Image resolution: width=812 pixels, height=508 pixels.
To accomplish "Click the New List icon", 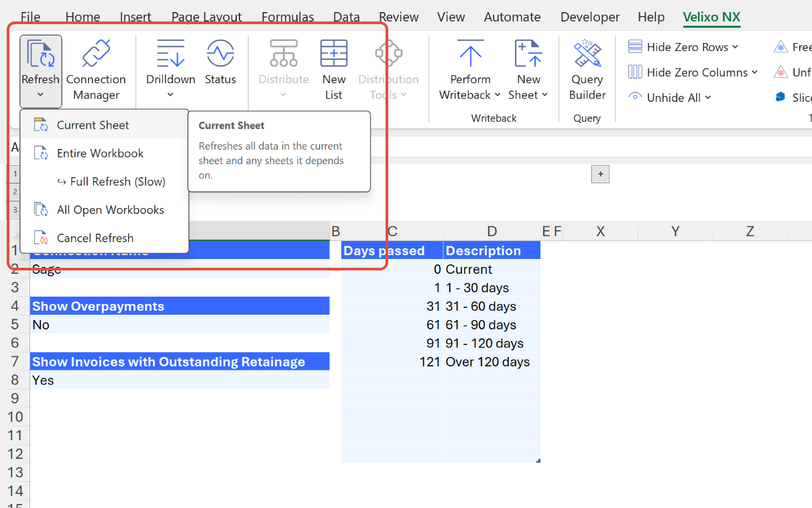I will [x=334, y=54].
